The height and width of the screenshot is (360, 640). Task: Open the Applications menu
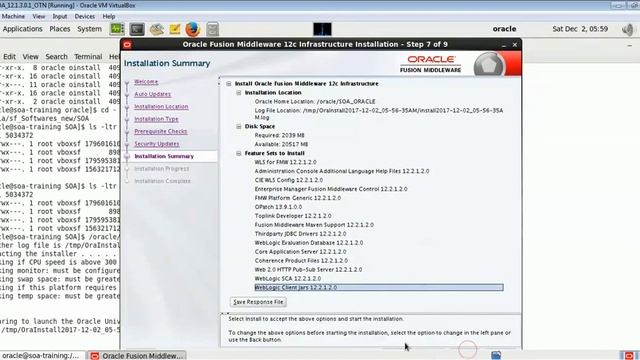click(x=22, y=29)
